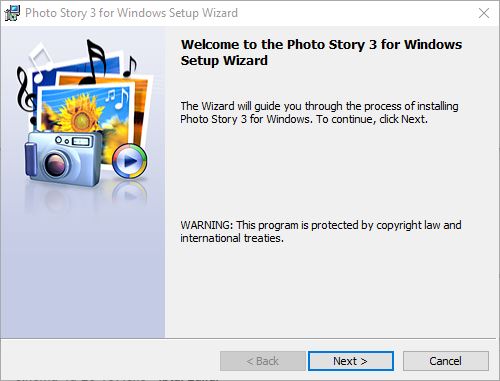Click the camera's rectangular viewfinder window
The image size is (500, 381).
click(81, 141)
